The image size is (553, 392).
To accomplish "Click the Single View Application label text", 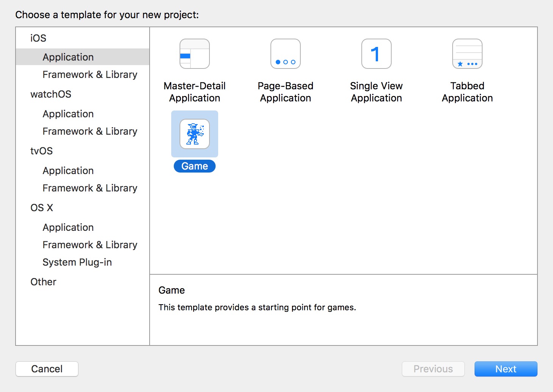I will 376,92.
